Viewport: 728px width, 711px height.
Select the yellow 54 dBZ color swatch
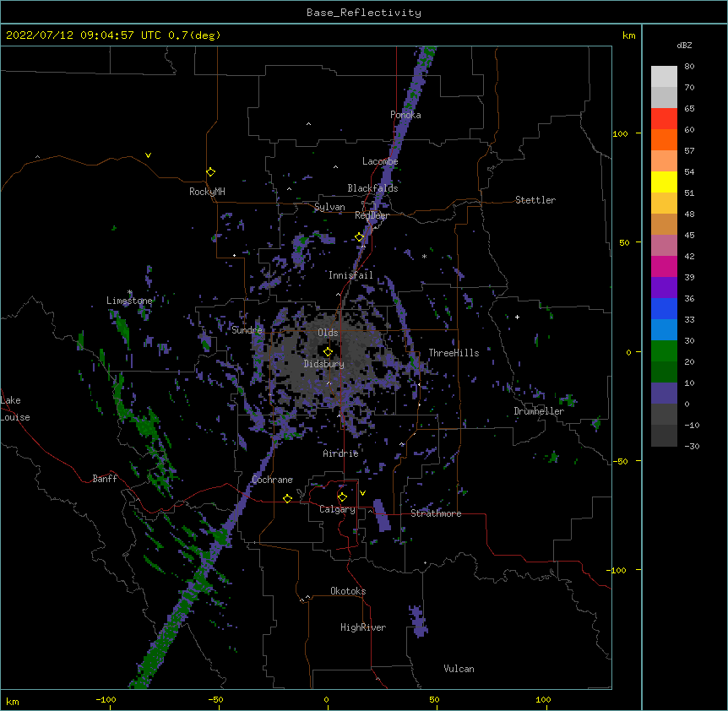(664, 182)
